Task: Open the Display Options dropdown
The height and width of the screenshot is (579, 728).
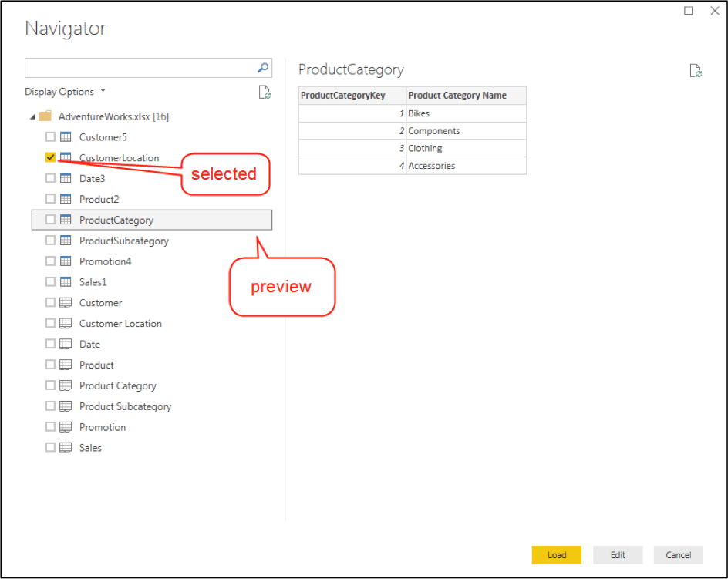Action: 65,92
